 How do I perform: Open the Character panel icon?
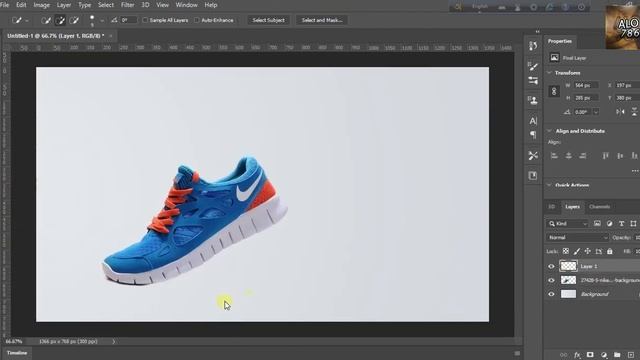(x=533, y=121)
